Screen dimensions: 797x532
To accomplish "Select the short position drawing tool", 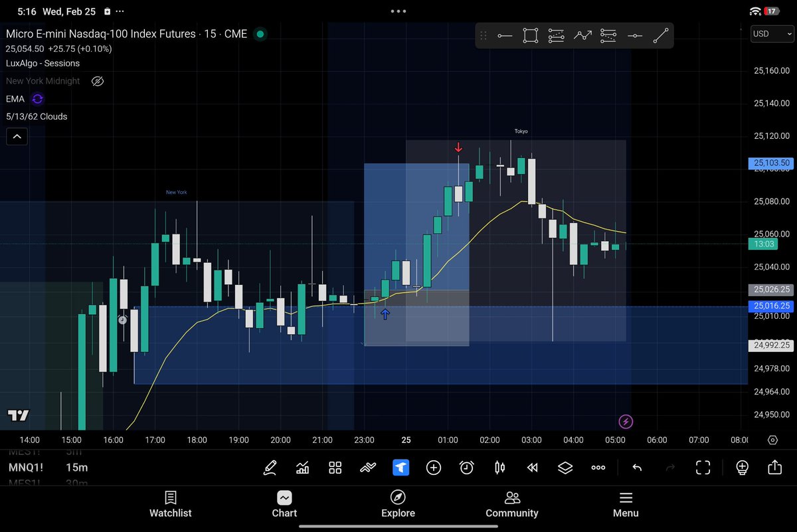I will [608, 36].
